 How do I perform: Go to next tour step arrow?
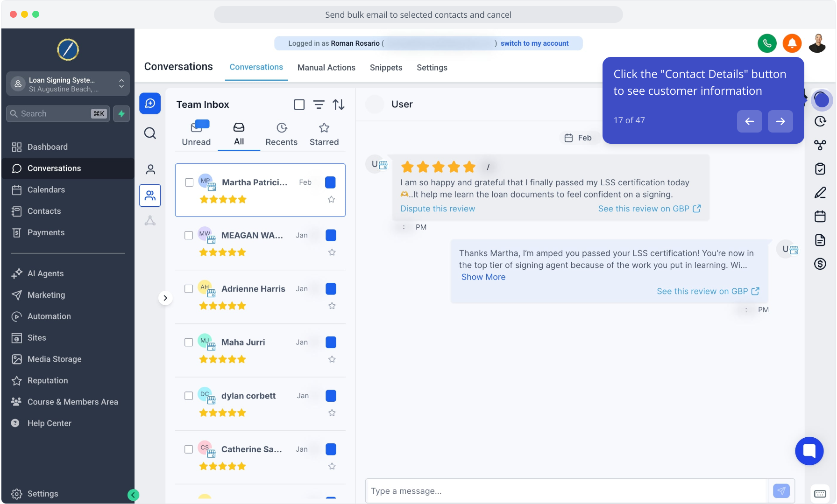(x=780, y=121)
